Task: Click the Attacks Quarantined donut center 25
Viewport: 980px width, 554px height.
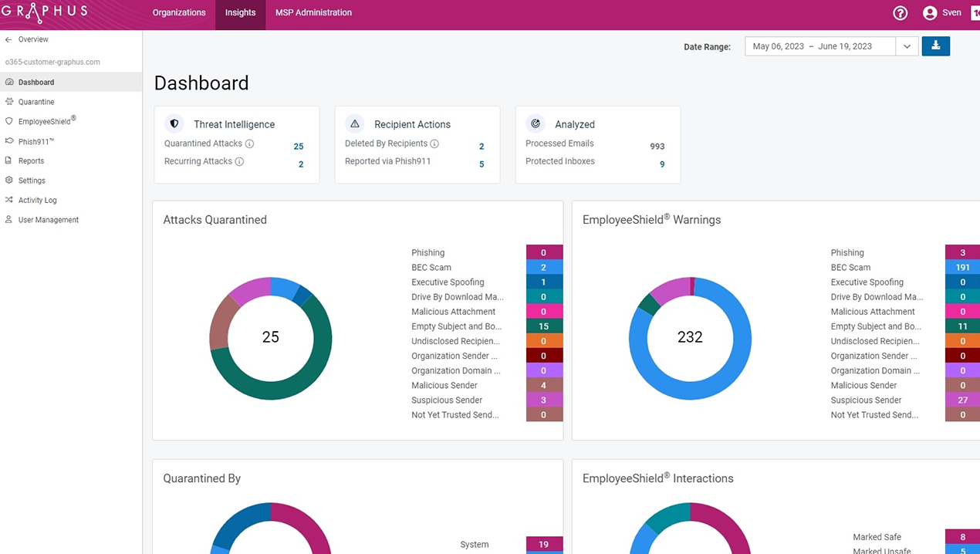Action: click(x=271, y=337)
